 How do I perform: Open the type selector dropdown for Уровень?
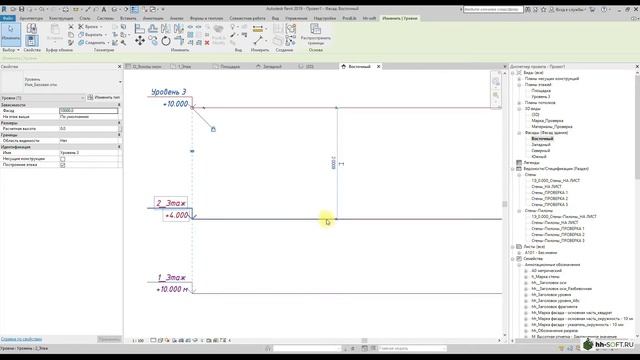coord(120,82)
